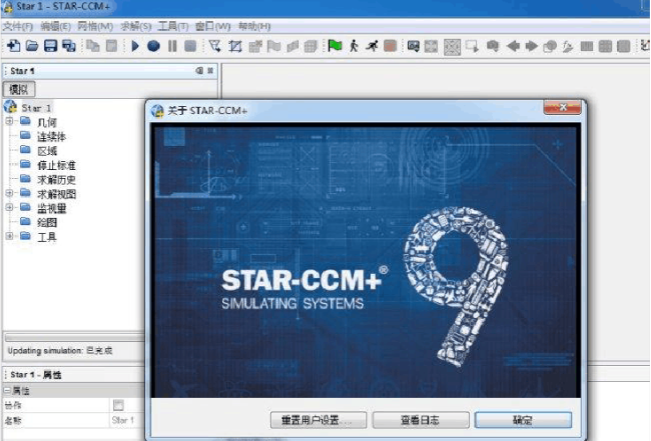Screen dimensions: 651x441
Task: Open the 帮助(H) menu
Action: click(254, 27)
